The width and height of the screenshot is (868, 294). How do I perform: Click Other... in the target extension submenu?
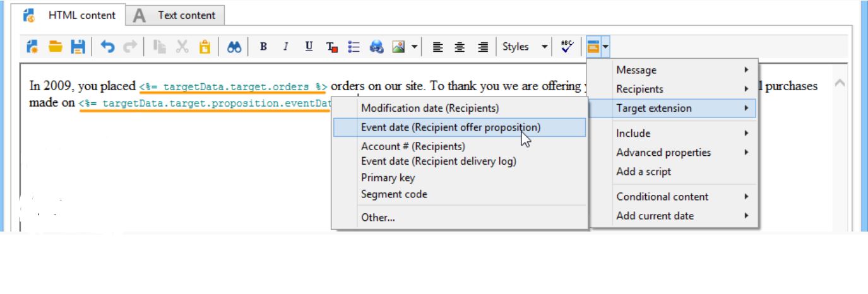click(378, 218)
